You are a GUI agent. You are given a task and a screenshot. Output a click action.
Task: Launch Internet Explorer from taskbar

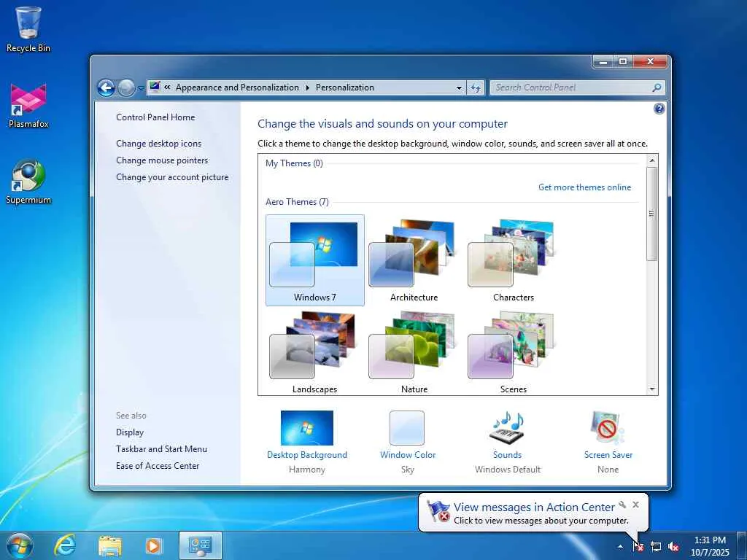(x=65, y=545)
